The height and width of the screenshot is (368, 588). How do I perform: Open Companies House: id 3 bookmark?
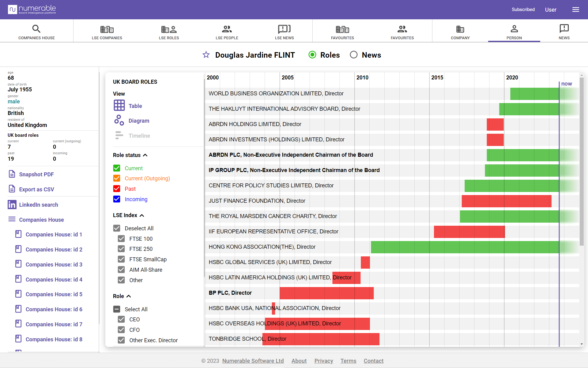18,264
